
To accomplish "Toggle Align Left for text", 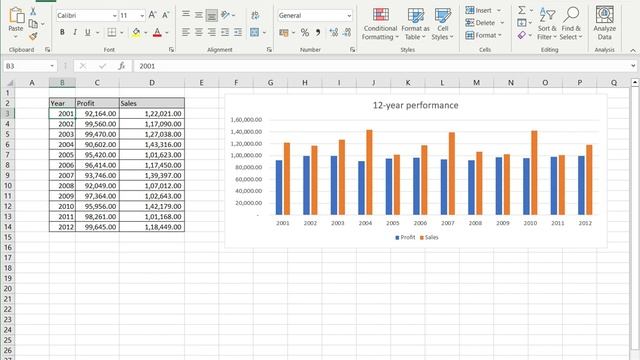I will (x=185, y=32).
